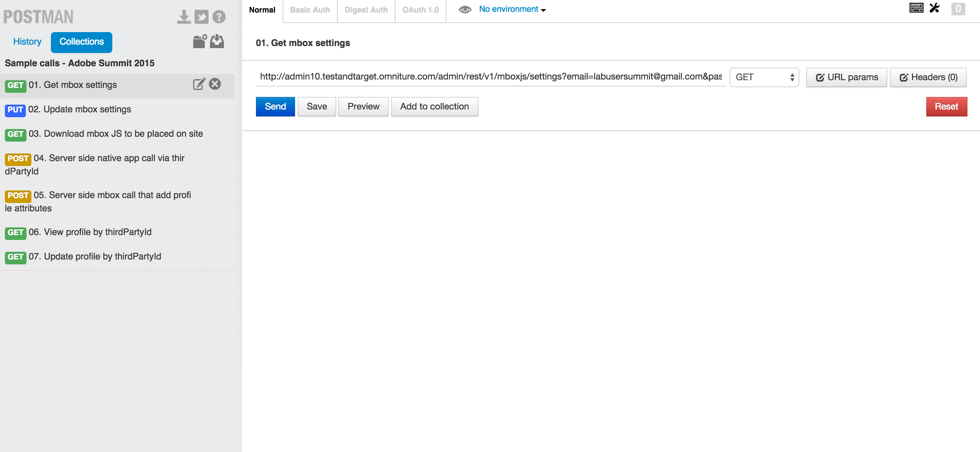Viewport: 980px width, 452px height.
Task: Open keyboard shortcuts icon
Action: [x=916, y=8]
